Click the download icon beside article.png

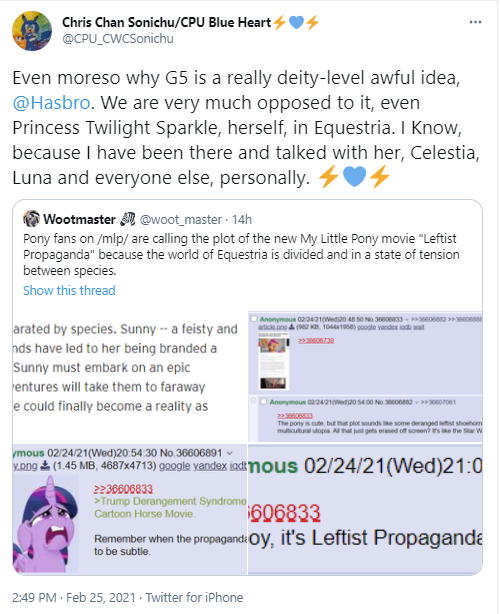(291, 327)
